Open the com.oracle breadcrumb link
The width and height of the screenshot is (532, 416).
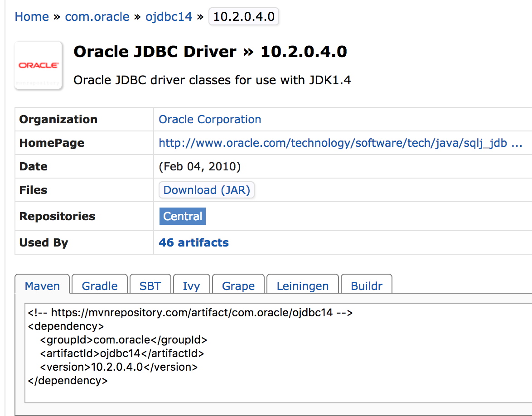tap(97, 17)
